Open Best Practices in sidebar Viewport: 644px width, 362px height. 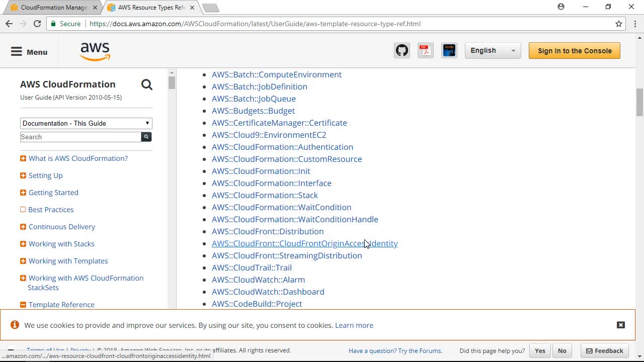coord(51,210)
